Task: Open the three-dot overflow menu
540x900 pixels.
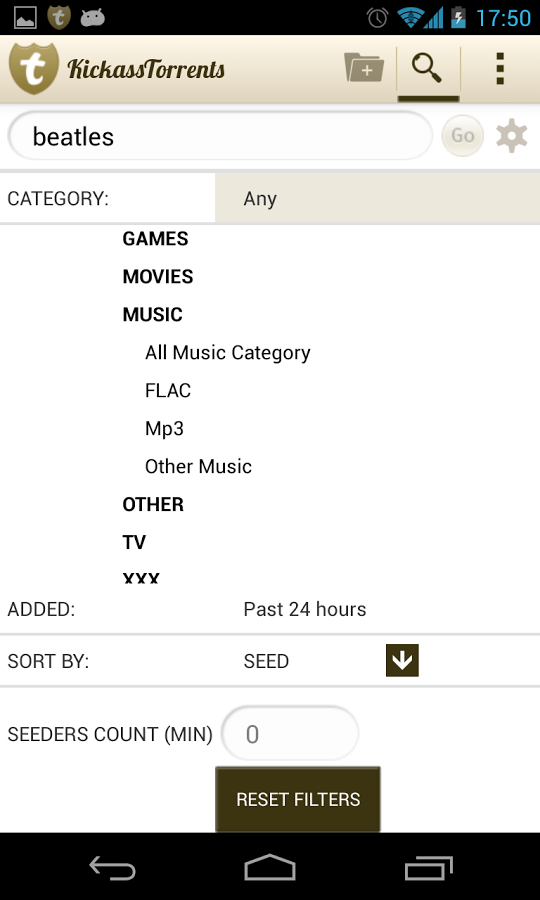Action: [x=500, y=69]
